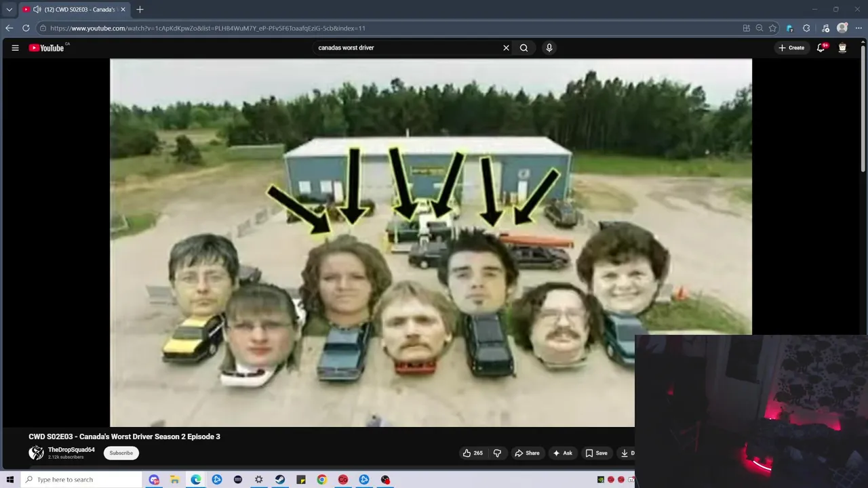View site information icon in address bar
868x488 pixels.
(x=43, y=28)
